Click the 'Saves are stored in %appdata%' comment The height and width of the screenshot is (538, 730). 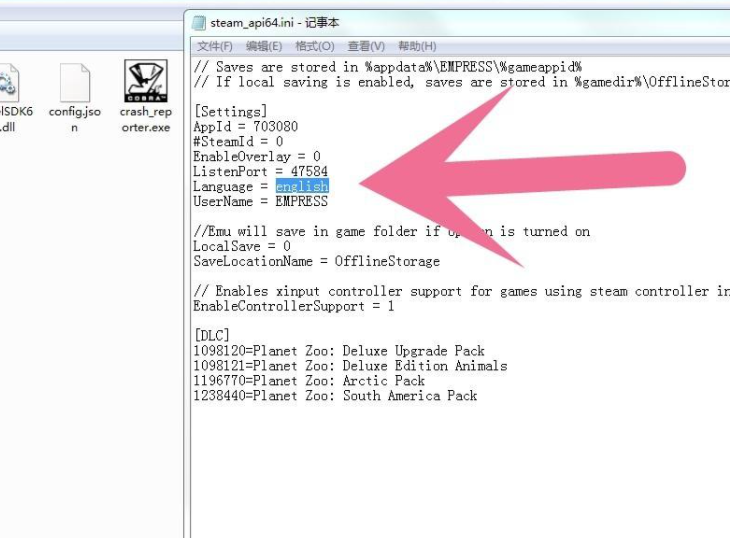(x=387, y=67)
